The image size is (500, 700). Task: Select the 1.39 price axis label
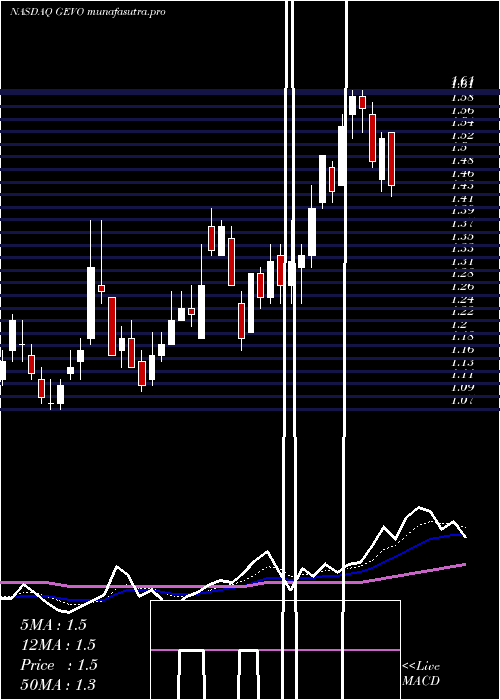click(x=463, y=211)
